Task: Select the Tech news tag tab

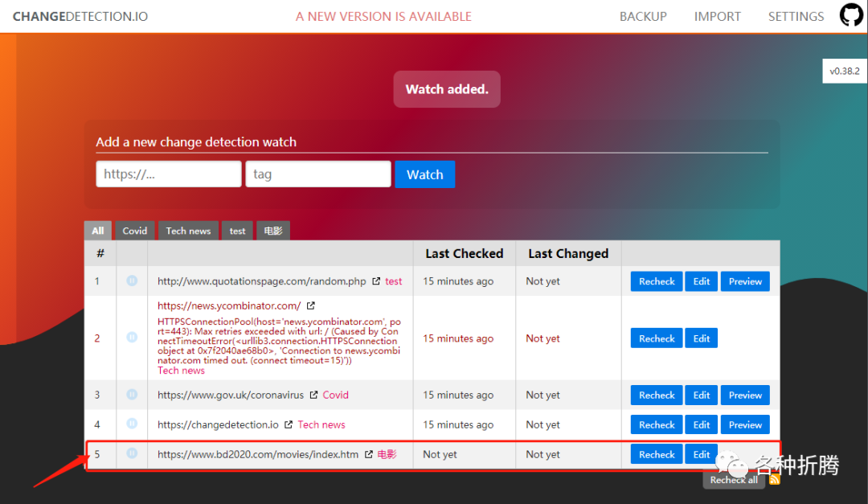Action: tap(188, 231)
